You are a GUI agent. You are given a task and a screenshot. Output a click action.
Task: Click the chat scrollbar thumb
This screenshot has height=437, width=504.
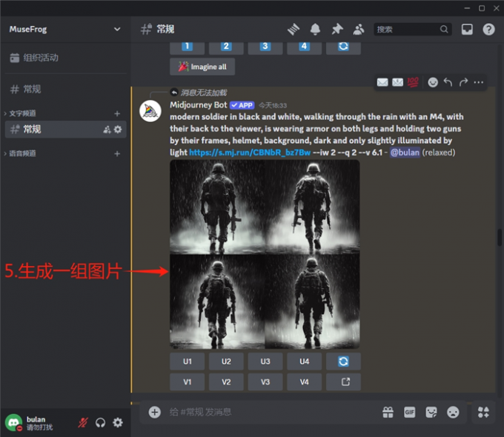[x=500, y=237]
